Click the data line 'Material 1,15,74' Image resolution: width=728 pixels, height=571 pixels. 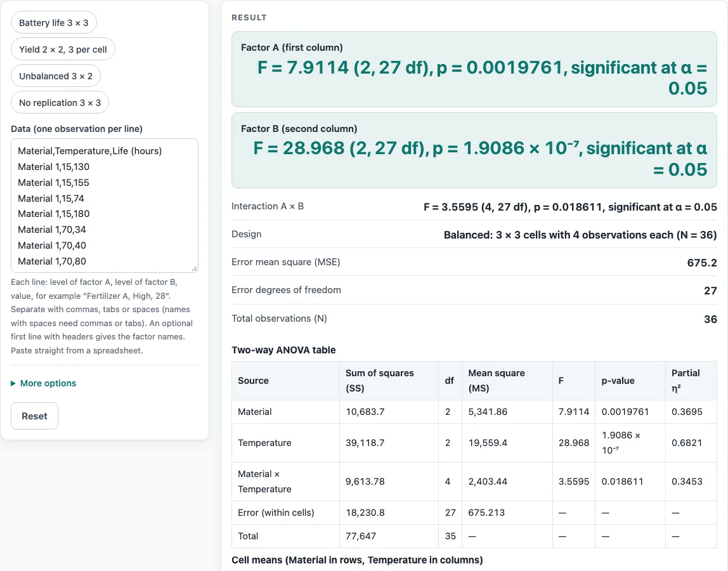tap(51, 199)
